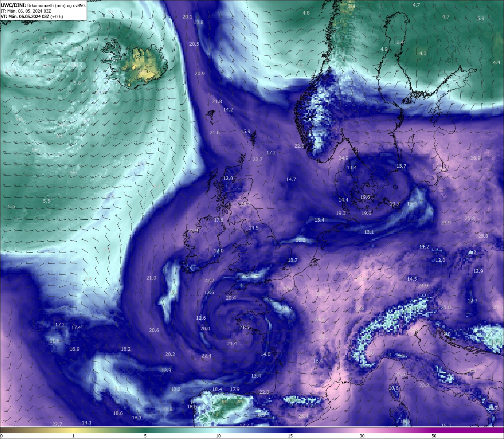Click the 5.5 value label

(x=46, y=201)
